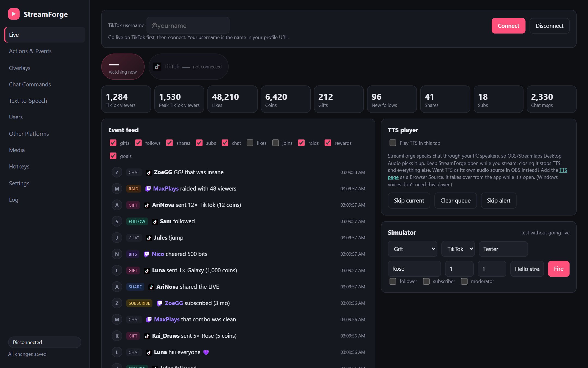Click the TikTok icon in the not connected pill
Image resolution: width=588 pixels, height=368 pixels.
157,67
